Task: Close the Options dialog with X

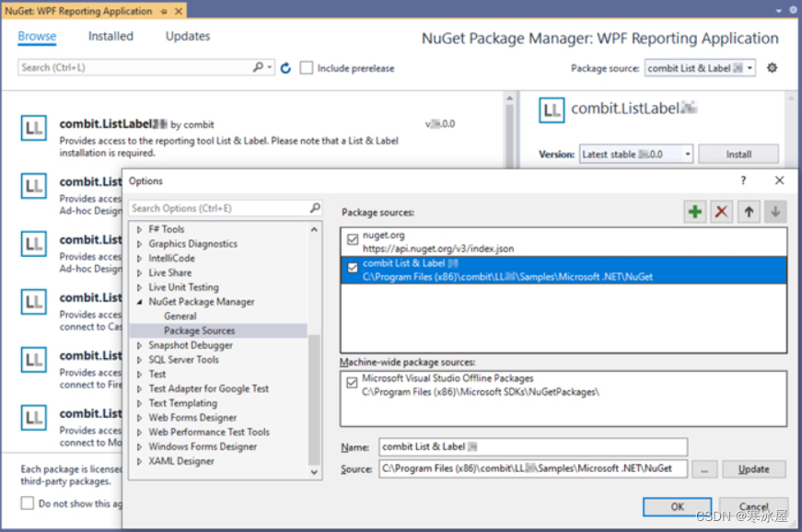Action: coord(779,180)
